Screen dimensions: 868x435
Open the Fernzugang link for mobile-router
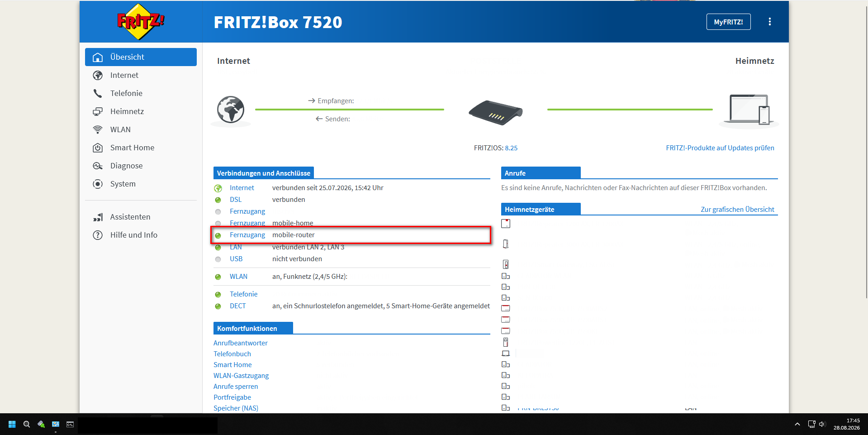pyautogui.click(x=247, y=235)
